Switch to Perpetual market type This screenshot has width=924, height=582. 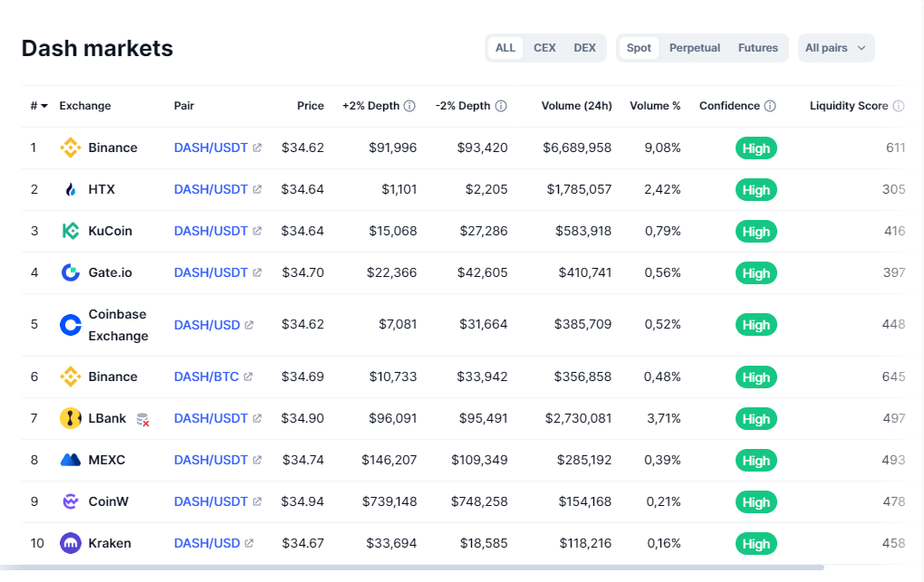click(694, 48)
